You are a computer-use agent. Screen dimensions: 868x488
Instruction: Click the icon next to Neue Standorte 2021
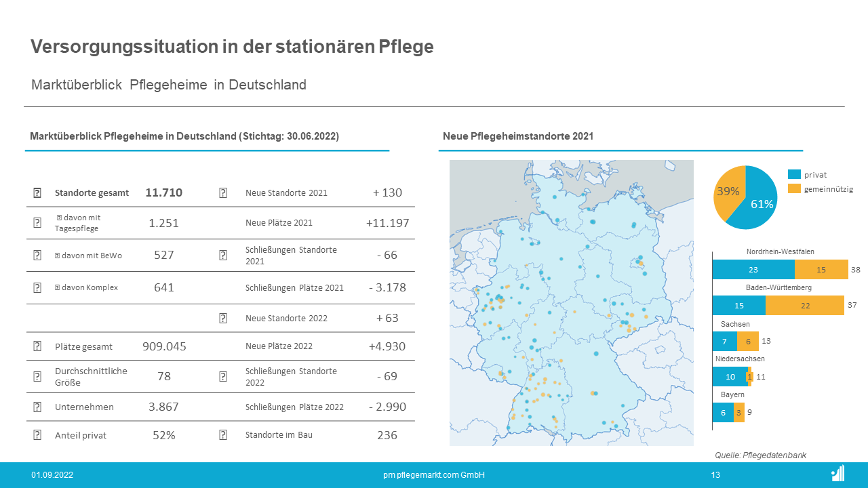pyautogui.click(x=223, y=192)
